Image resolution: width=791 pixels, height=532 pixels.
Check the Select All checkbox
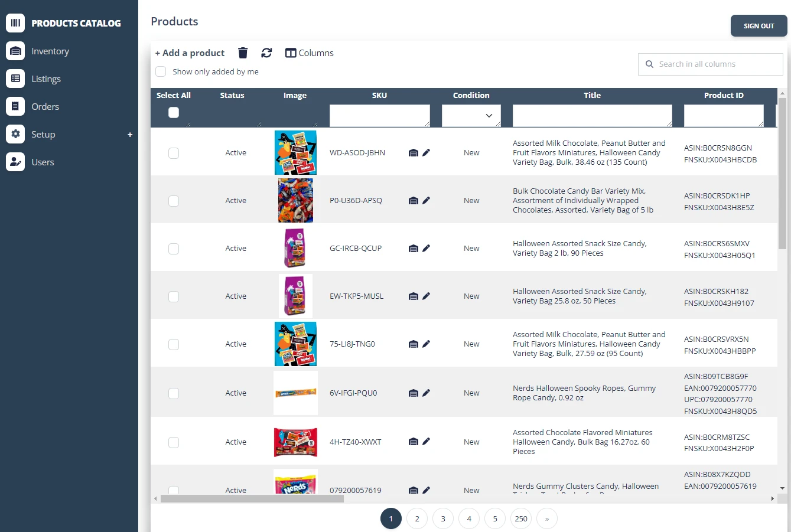point(174,113)
